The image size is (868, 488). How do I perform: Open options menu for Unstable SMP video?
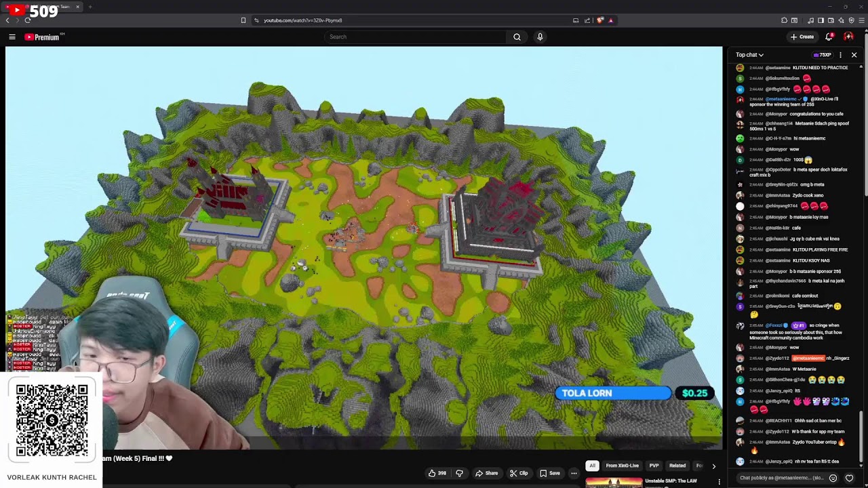click(x=719, y=482)
